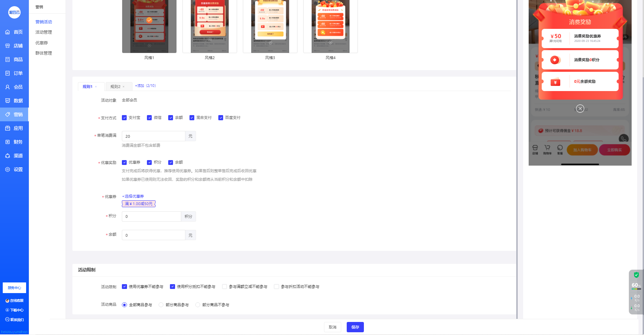Toggle 使用优惠券不能参与 restriction

pyautogui.click(x=124, y=287)
